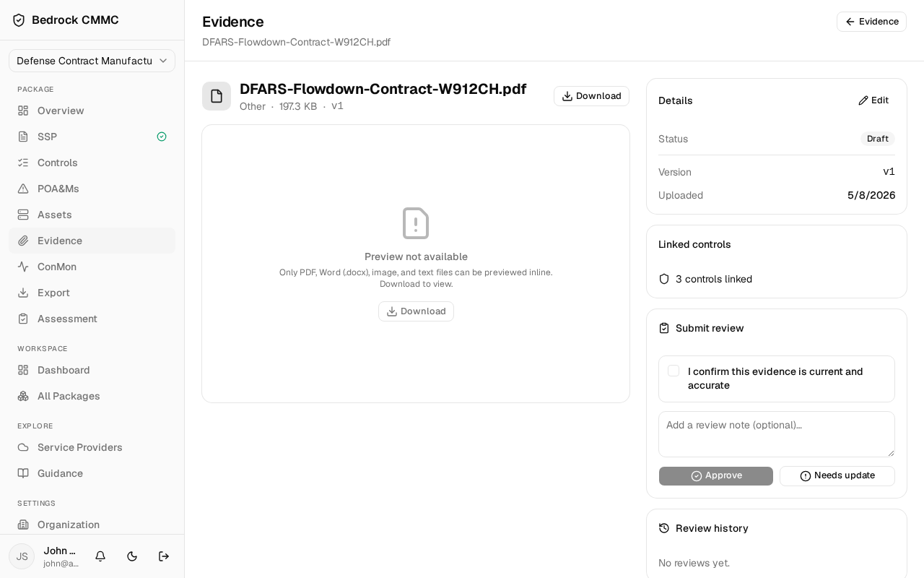
Task: Click the PDF file icon thumbnail
Action: click(217, 96)
